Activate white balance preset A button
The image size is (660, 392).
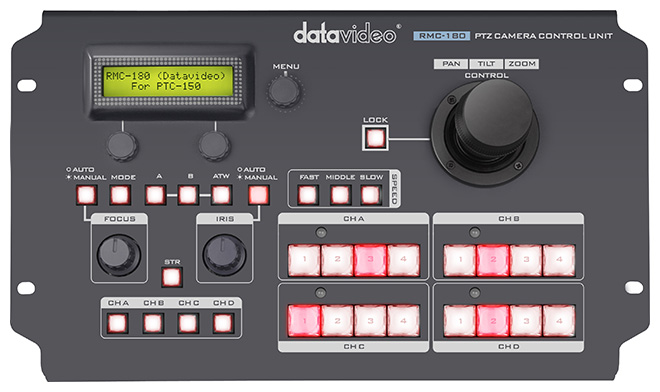(x=155, y=195)
